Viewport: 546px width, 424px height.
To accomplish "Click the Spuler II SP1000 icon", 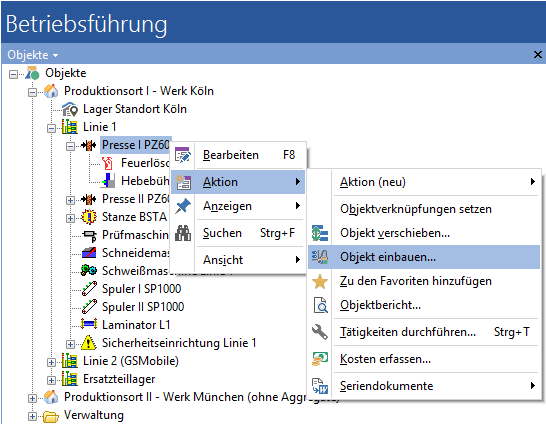I will [x=89, y=307].
